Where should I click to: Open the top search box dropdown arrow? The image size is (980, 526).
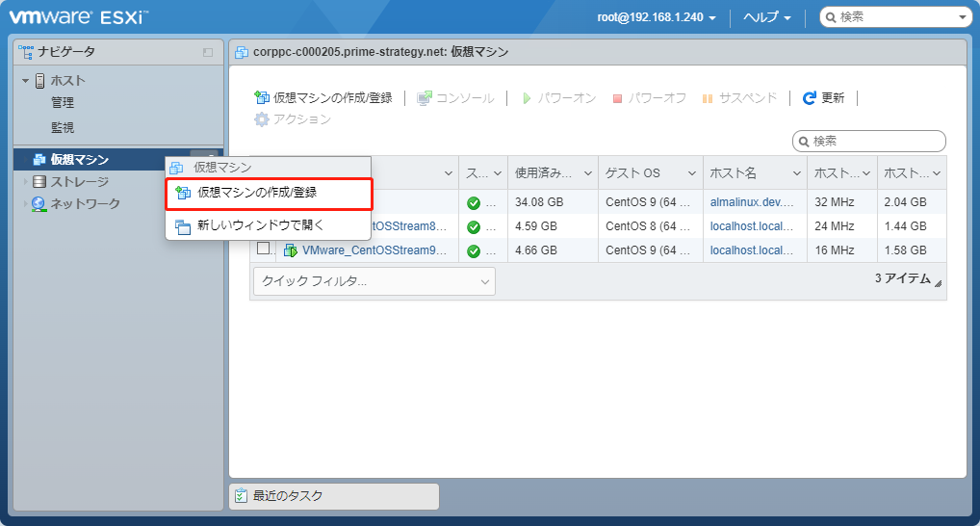(963, 17)
